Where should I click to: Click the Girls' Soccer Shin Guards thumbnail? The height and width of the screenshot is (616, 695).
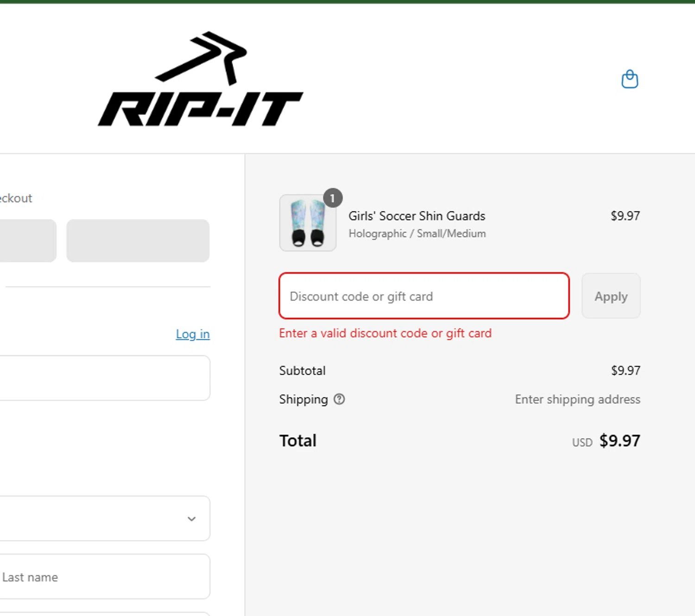[308, 223]
